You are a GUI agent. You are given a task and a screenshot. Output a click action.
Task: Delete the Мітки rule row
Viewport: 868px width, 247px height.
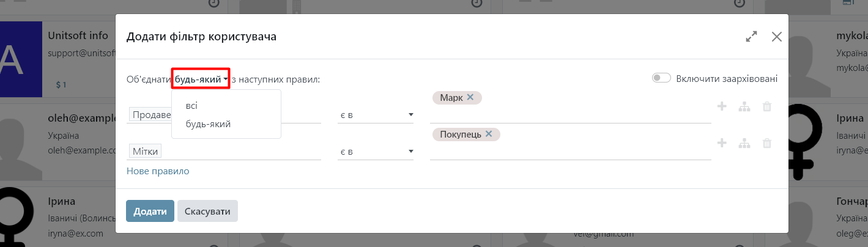coord(767,144)
